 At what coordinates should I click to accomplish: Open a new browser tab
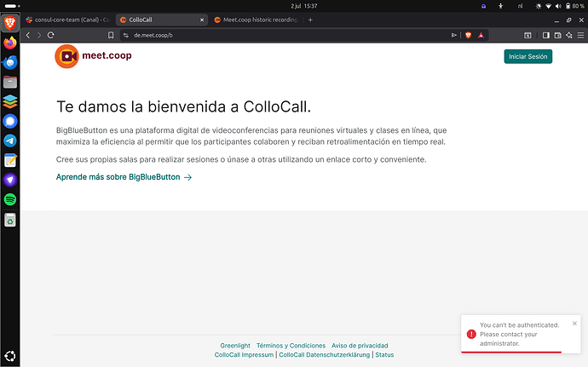(310, 20)
